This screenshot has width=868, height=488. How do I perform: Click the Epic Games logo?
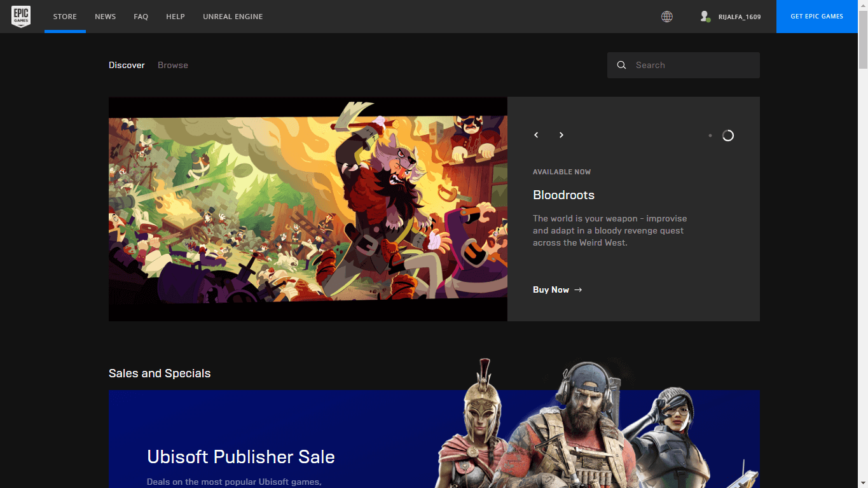[21, 17]
